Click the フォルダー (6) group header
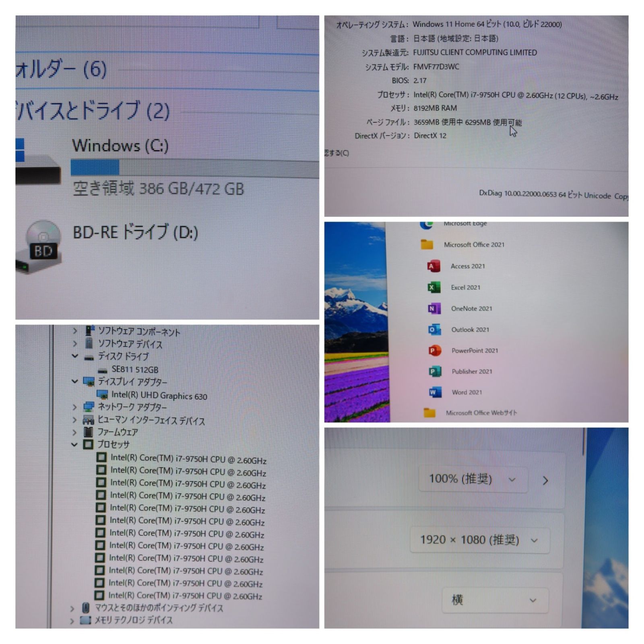The image size is (644, 644). (x=61, y=69)
